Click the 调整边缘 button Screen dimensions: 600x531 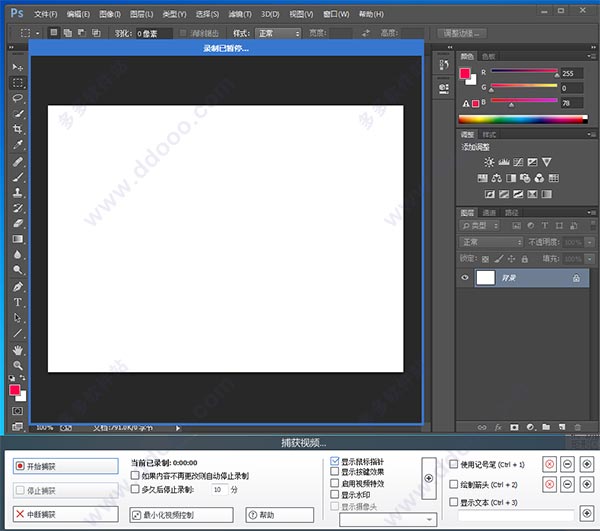pyautogui.click(x=462, y=34)
